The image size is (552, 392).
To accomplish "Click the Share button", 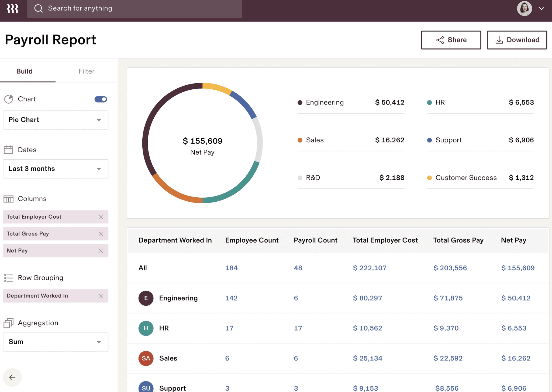I will pyautogui.click(x=451, y=40).
